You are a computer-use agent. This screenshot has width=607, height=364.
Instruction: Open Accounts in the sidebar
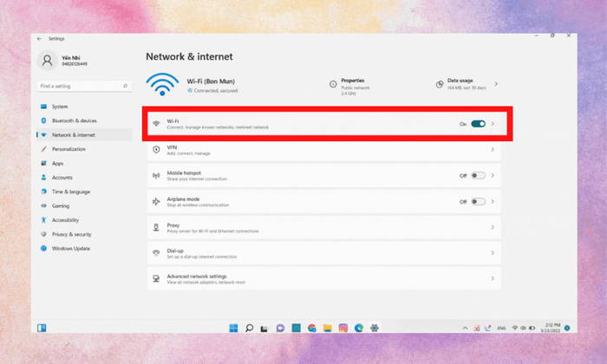84,178
